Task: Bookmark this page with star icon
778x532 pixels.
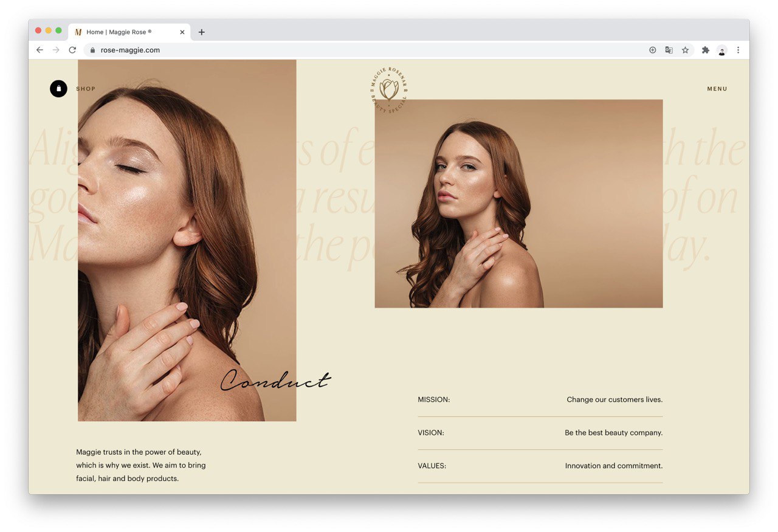Action: [685, 50]
